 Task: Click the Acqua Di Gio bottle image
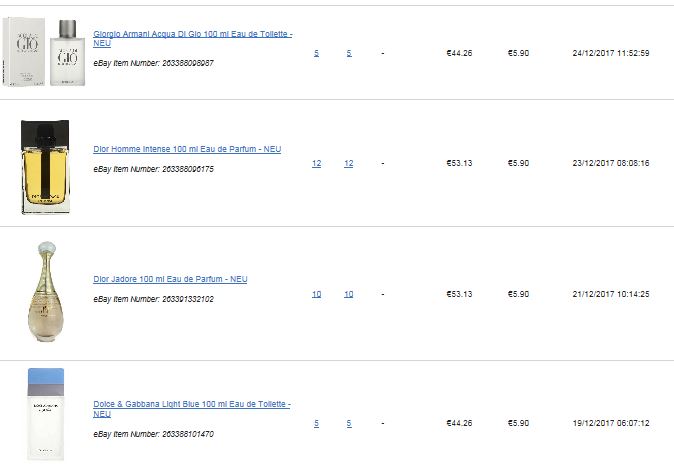click(67, 53)
